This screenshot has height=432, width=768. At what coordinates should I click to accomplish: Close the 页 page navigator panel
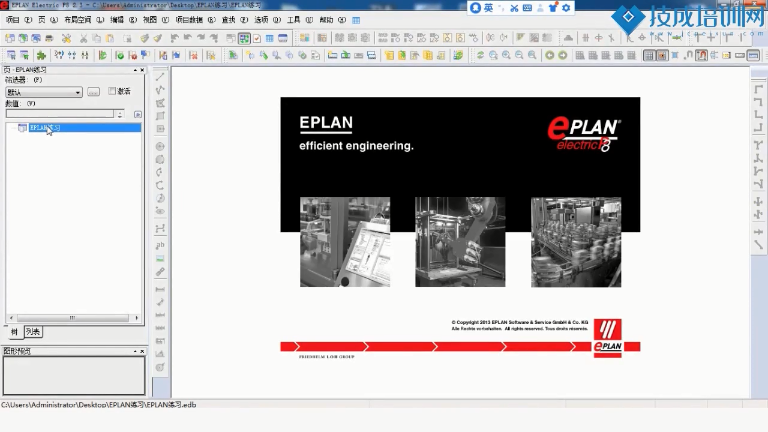142,70
